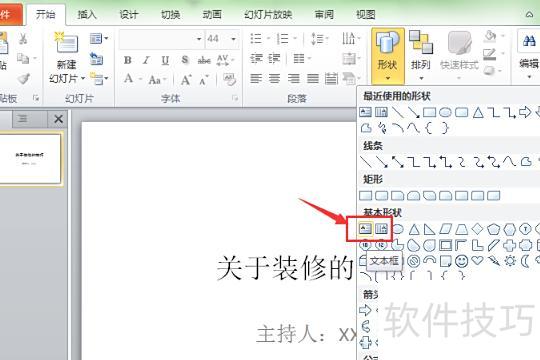
Task: Center align the text
Action: [274, 79]
